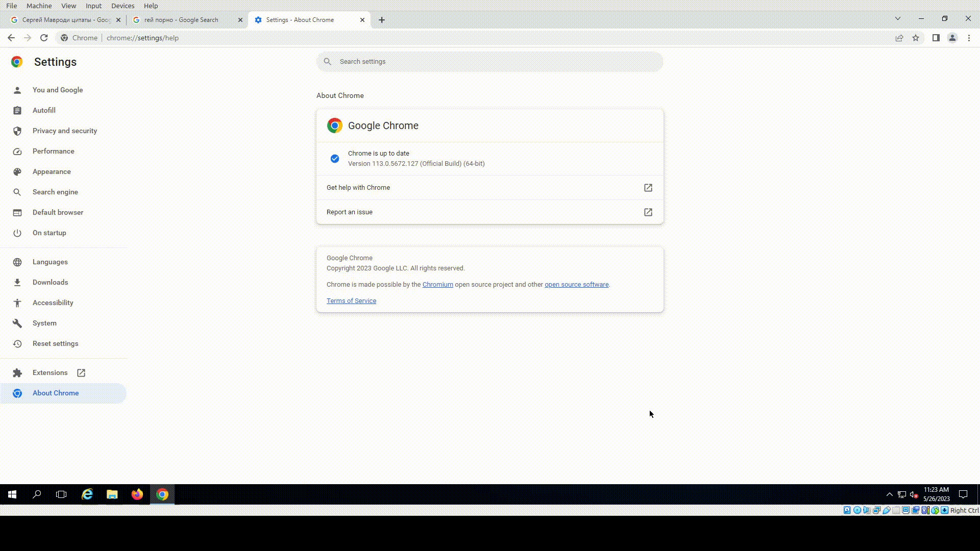The image size is (980, 551).
Task: Toggle the side panel icon
Action: coord(936,38)
